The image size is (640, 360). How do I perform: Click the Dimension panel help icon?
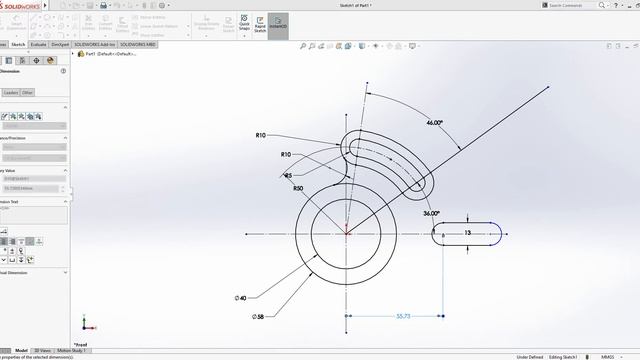click(63, 71)
